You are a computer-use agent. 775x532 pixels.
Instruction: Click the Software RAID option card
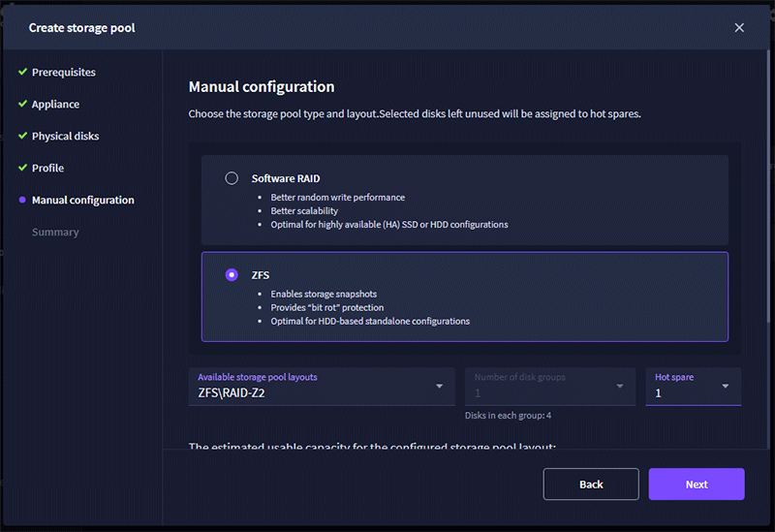tap(464, 200)
